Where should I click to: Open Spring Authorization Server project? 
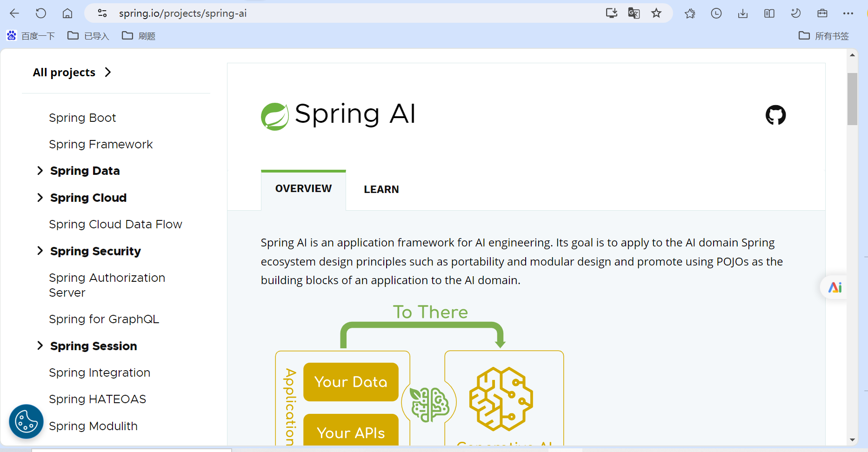(107, 285)
